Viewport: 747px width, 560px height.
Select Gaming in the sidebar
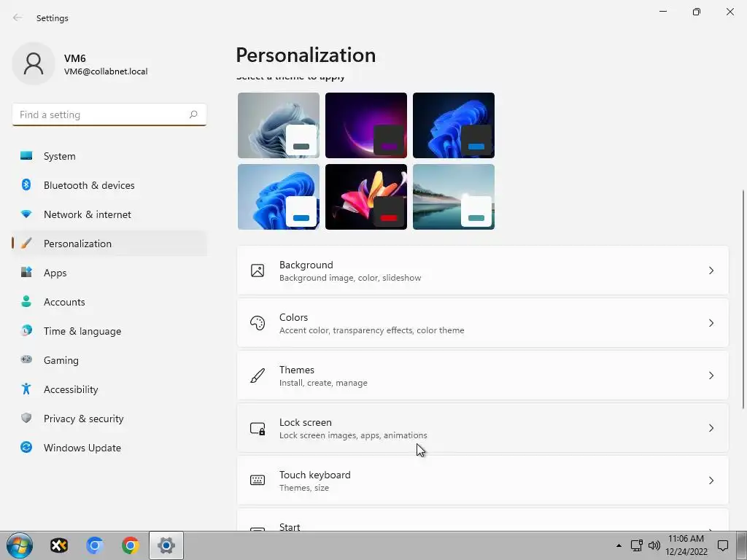pos(109,359)
